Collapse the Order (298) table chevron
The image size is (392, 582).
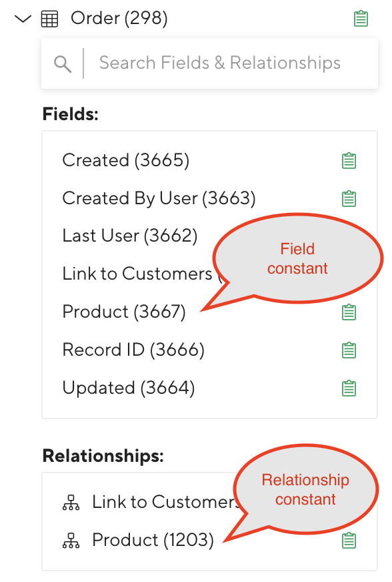pyautogui.click(x=23, y=19)
